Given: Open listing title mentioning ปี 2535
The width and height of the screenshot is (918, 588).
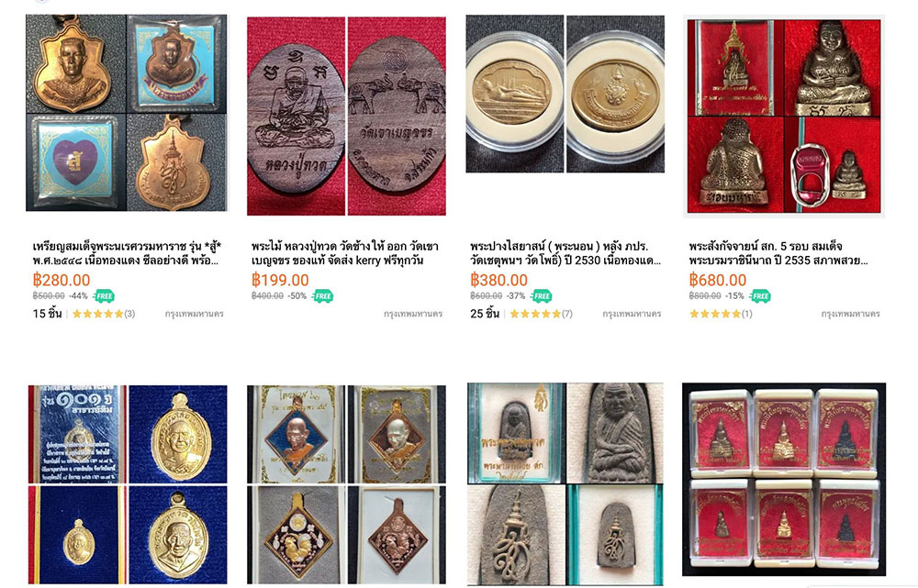Looking at the screenshot, I should coord(778,253).
